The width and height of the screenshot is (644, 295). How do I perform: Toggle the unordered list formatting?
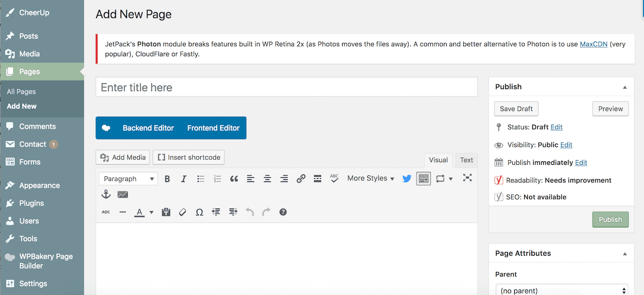click(x=200, y=178)
